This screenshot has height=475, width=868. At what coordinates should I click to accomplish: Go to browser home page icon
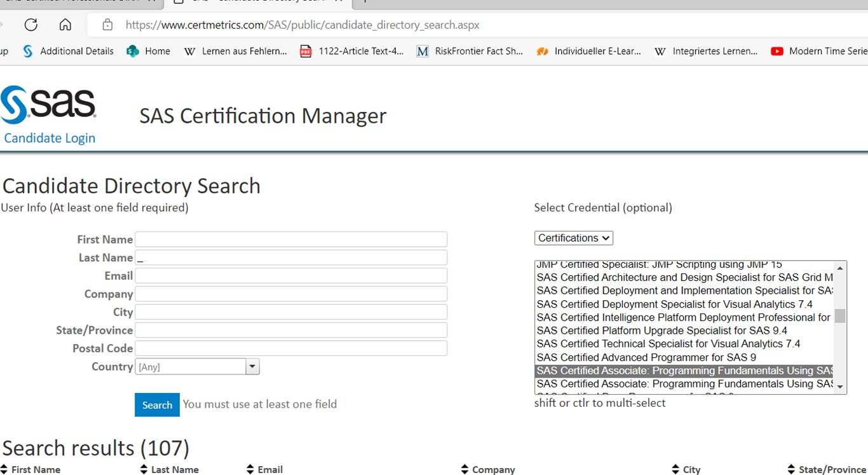point(65,25)
